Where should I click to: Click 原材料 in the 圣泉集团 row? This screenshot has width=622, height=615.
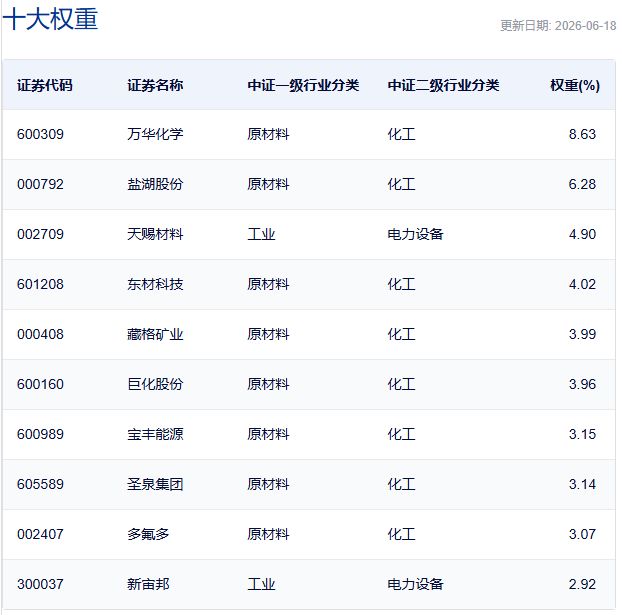coord(268,484)
